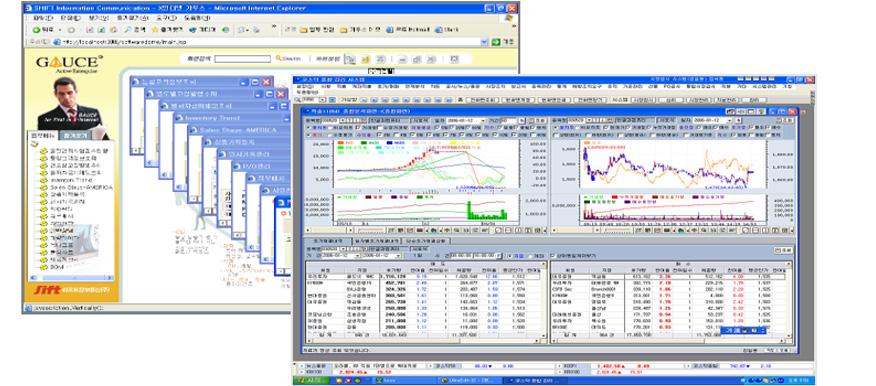The height and width of the screenshot is (386, 876).
Task: Click the Internet Explorer Back button
Action: click(42, 29)
